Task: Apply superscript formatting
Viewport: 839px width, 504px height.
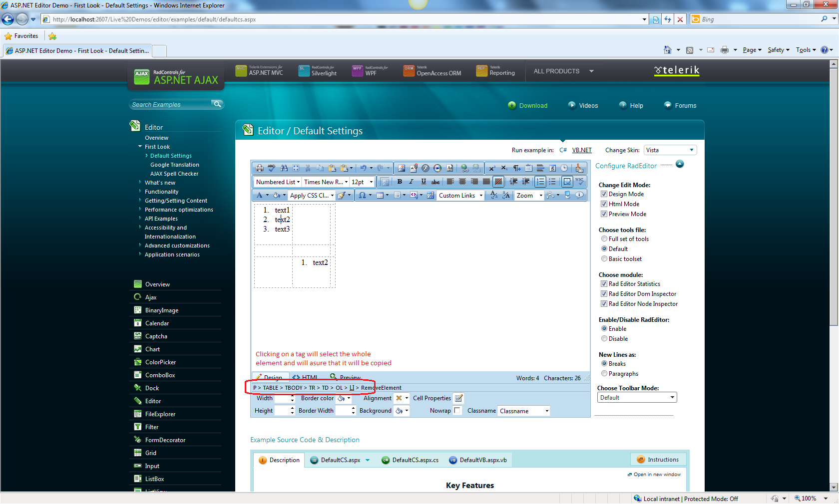Action: click(x=492, y=168)
